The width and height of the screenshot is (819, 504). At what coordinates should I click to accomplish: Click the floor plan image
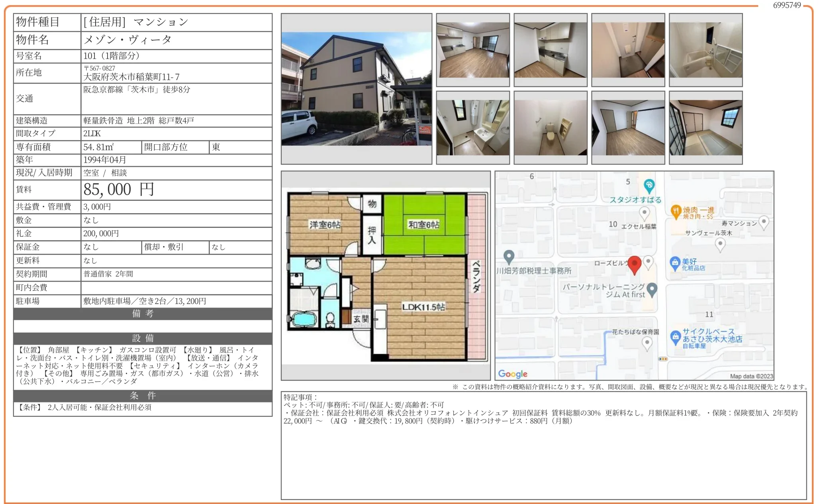point(386,276)
